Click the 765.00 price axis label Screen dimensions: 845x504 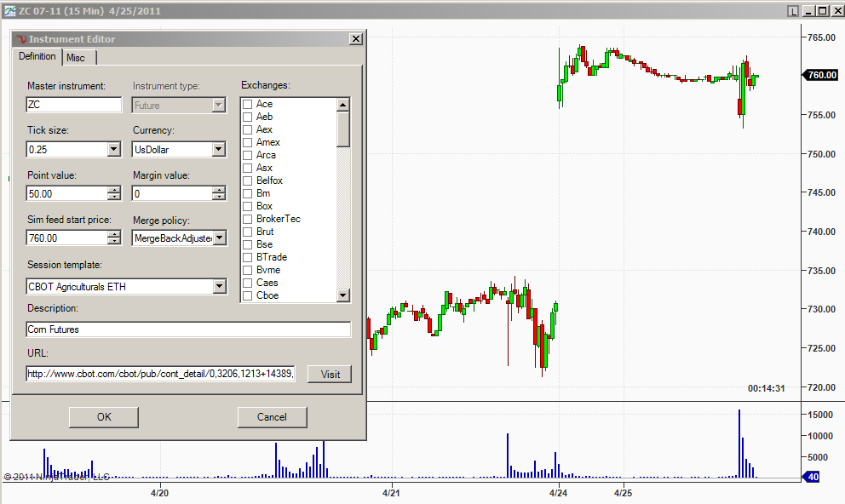click(821, 37)
